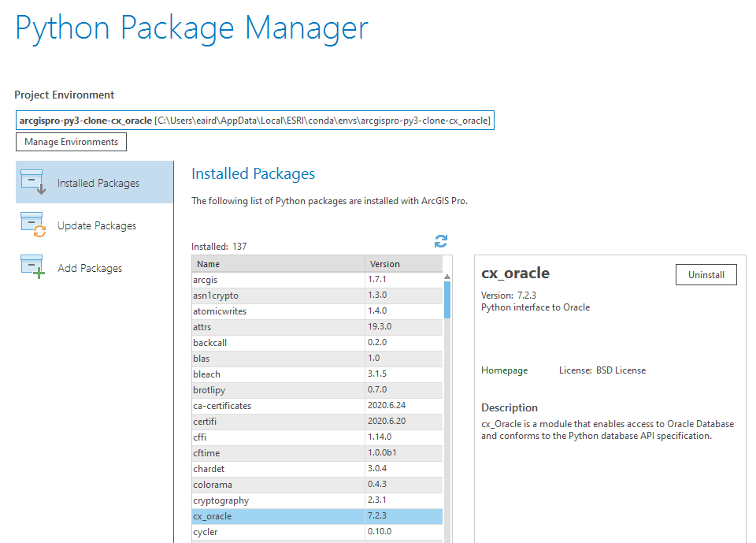Click the cx_oracle detail panel title
756x543 pixels.
coord(515,273)
